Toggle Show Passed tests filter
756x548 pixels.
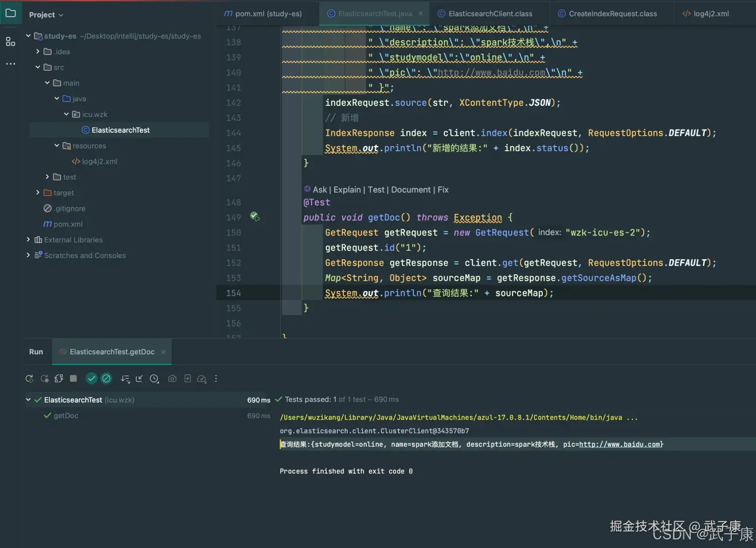tap(91, 379)
